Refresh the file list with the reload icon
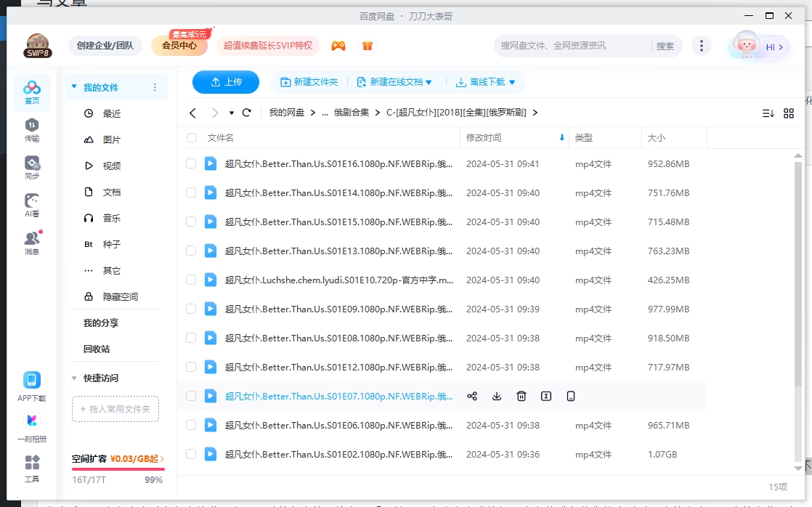Image resolution: width=812 pixels, height=507 pixels. tap(246, 113)
